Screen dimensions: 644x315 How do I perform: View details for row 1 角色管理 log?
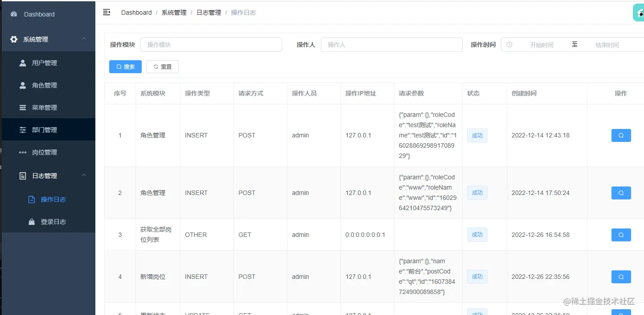click(621, 135)
